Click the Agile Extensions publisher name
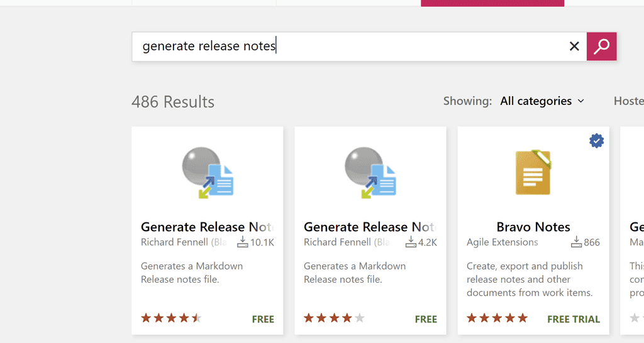The width and height of the screenshot is (644, 343). coord(502,242)
